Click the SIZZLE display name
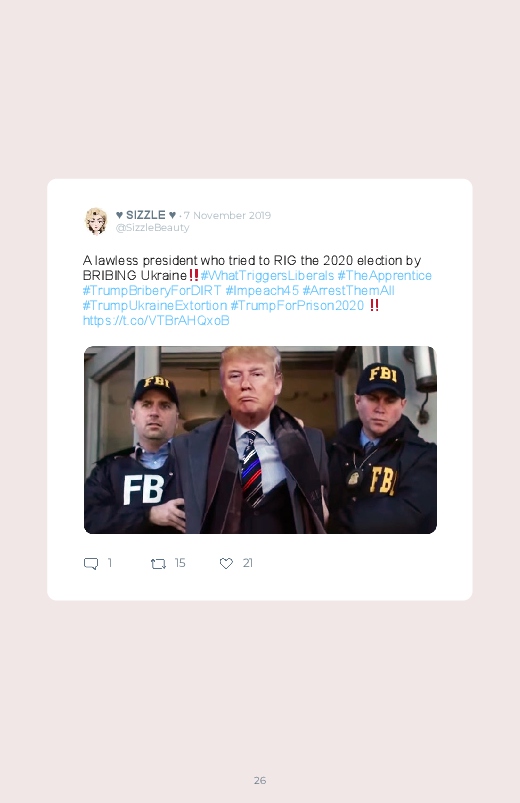 click(x=146, y=215)
